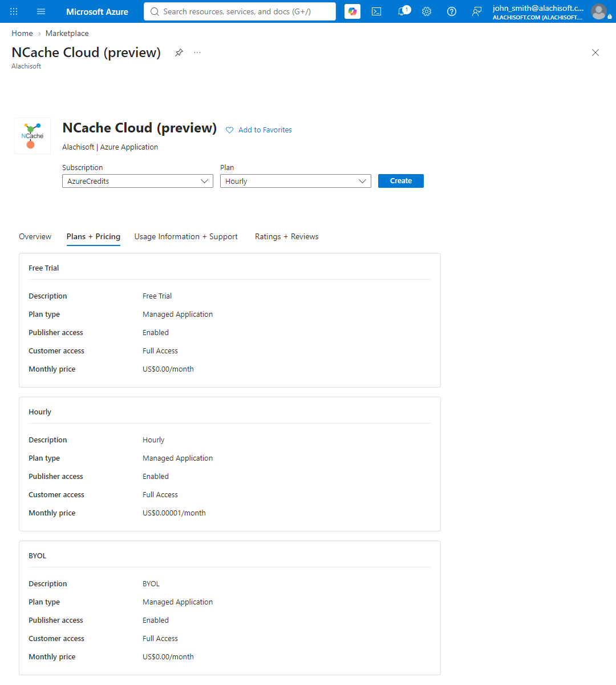Click Plan type label in Free Trial card
The image size is (616, 685).
pos(44,314)
